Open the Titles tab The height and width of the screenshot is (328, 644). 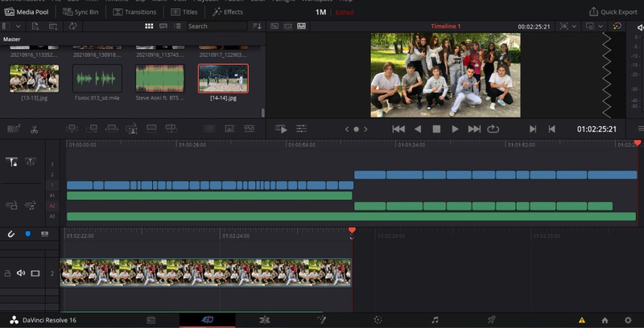point(184,12)
